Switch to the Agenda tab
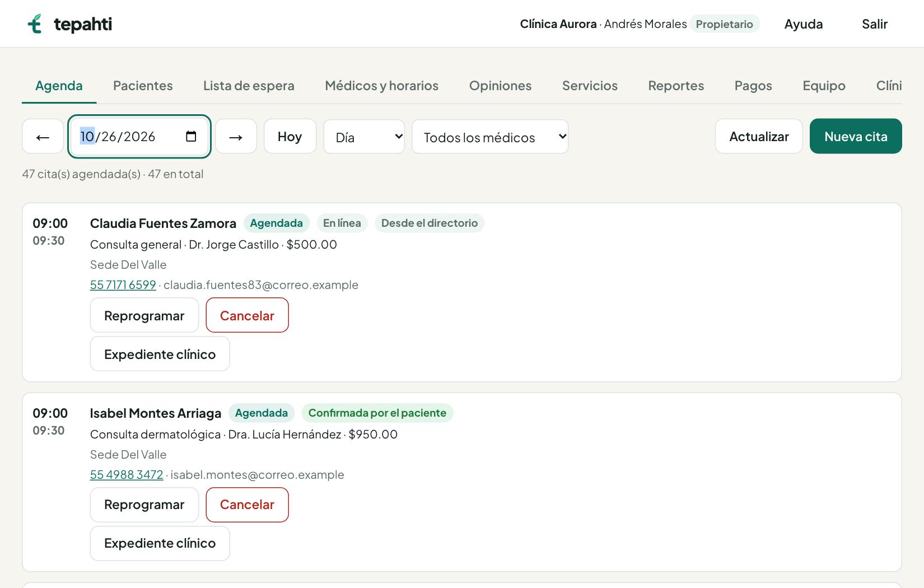 click(x=59, y=86)
